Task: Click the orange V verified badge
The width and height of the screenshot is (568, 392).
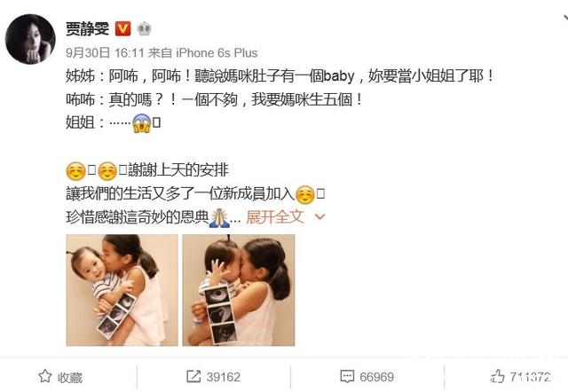Action: pos(122,28)
